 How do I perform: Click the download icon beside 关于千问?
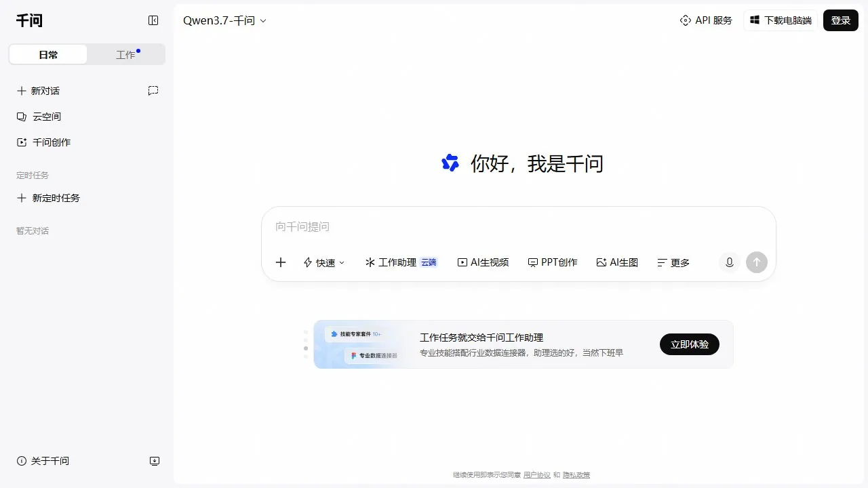click(x=155, y=461)
